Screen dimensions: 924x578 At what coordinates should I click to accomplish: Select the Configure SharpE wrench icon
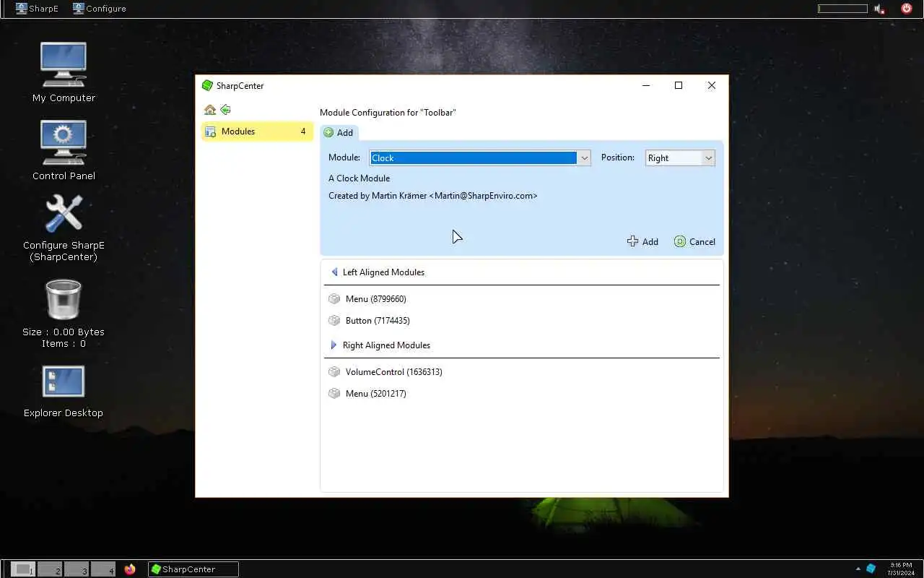coord(64,214)
